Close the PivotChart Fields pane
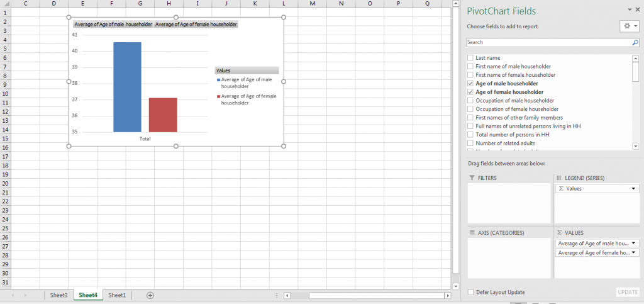 tap(638, 9)
